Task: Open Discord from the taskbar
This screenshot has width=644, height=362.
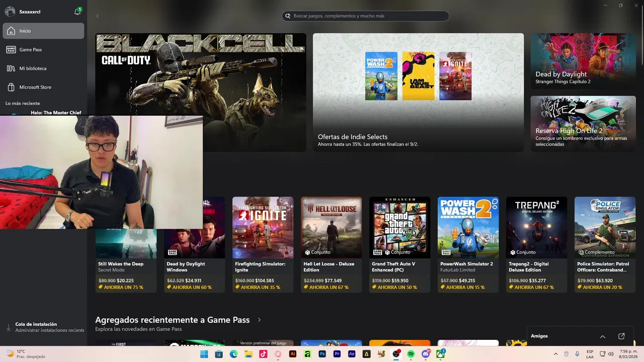Action: pyautogui.click(x=426, y=354)
